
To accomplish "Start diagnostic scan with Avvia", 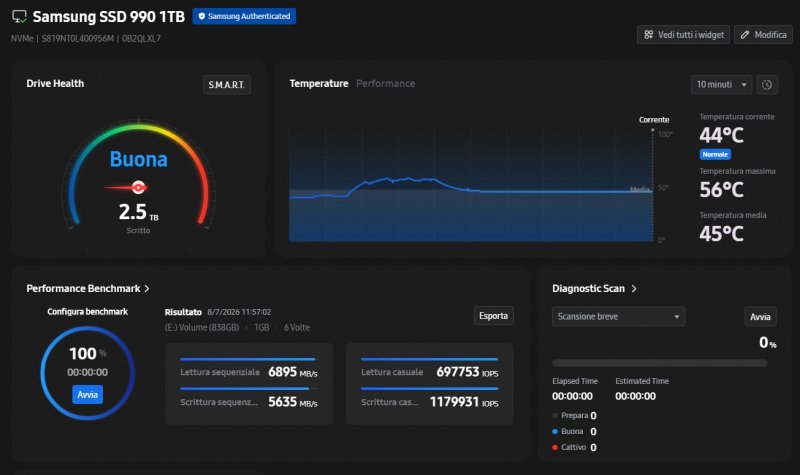I will click(760, 317).
